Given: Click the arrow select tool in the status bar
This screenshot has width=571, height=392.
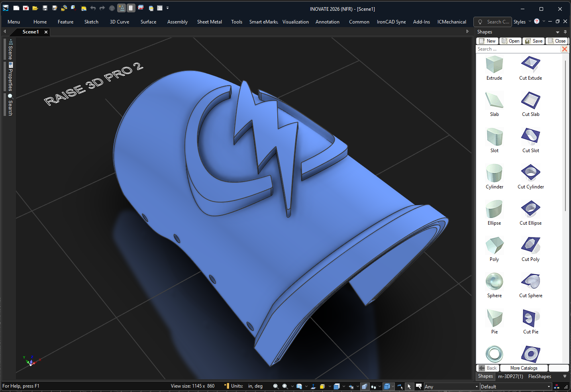Looking at the screenshot, I should (x=409, y=386).
